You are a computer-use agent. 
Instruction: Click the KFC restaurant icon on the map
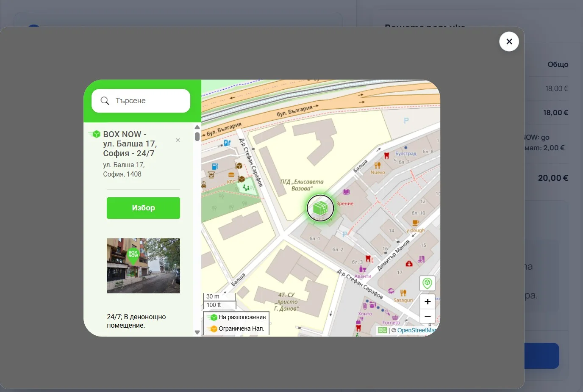pos(231,175)
